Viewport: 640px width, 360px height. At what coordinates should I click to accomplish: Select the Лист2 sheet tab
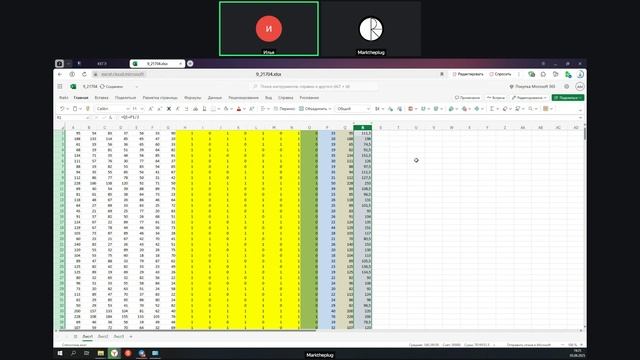(x=103, y=336)
